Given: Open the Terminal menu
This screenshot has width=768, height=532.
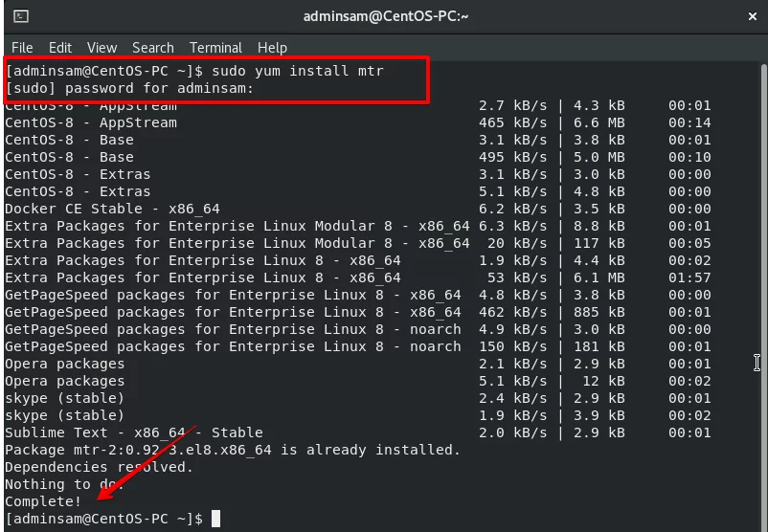Looking at the screenshot, I should tap(215, 48).
